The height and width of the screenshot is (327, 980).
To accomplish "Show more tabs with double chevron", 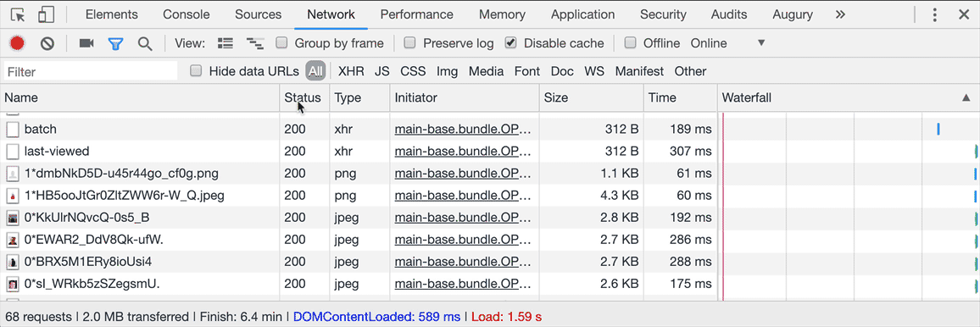I will coord(841,14).
